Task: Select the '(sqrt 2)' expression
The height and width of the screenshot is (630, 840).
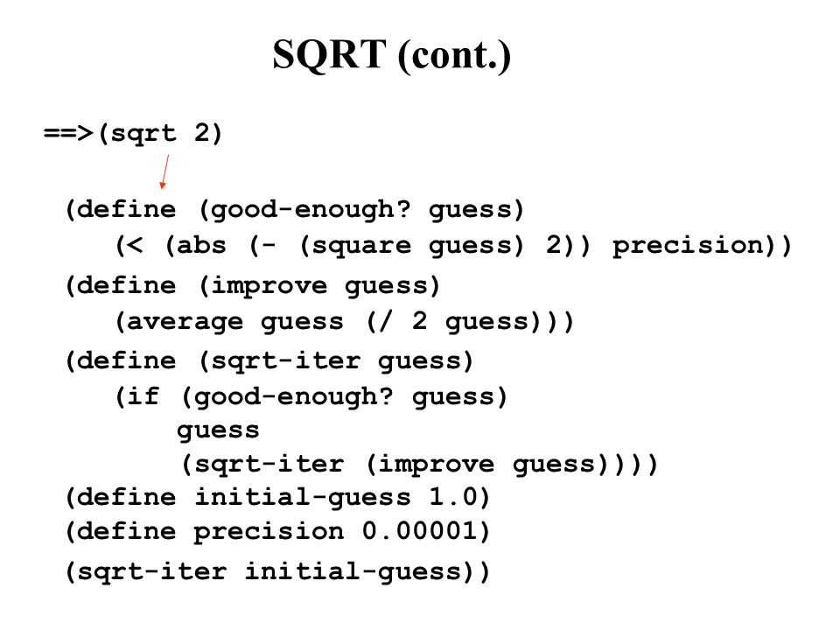Action: 159,133
